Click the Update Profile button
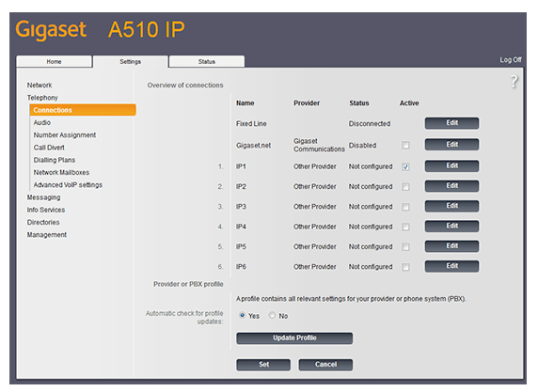 (x=294, y=338)
